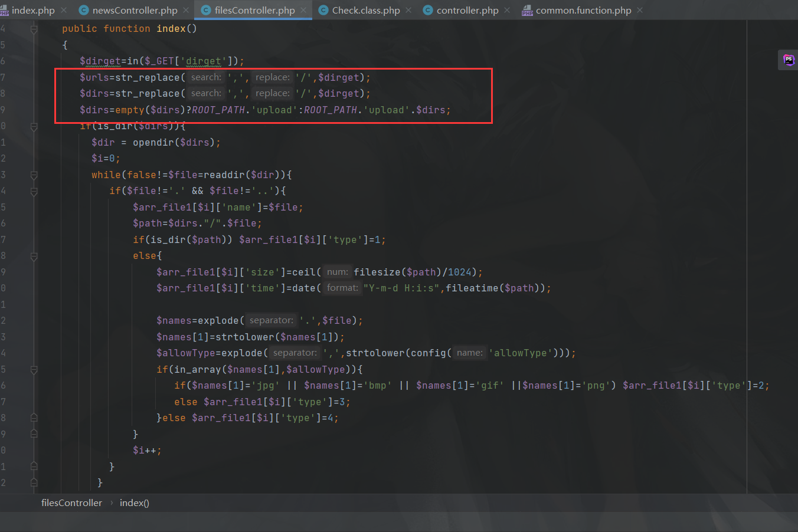Screen dimensions: 798x532
Task: Collapse the index() function fold marker
Action: click(34, 29)
